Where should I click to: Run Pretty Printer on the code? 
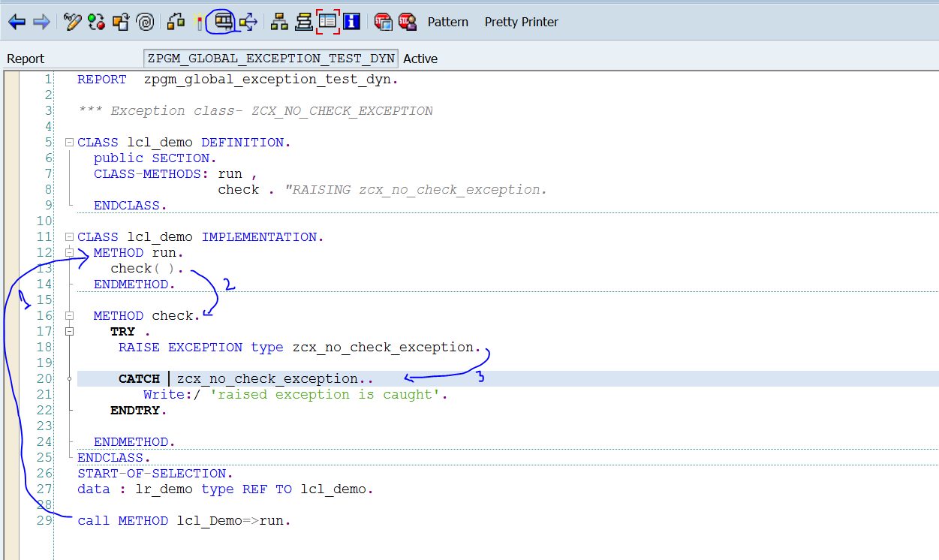521,22
